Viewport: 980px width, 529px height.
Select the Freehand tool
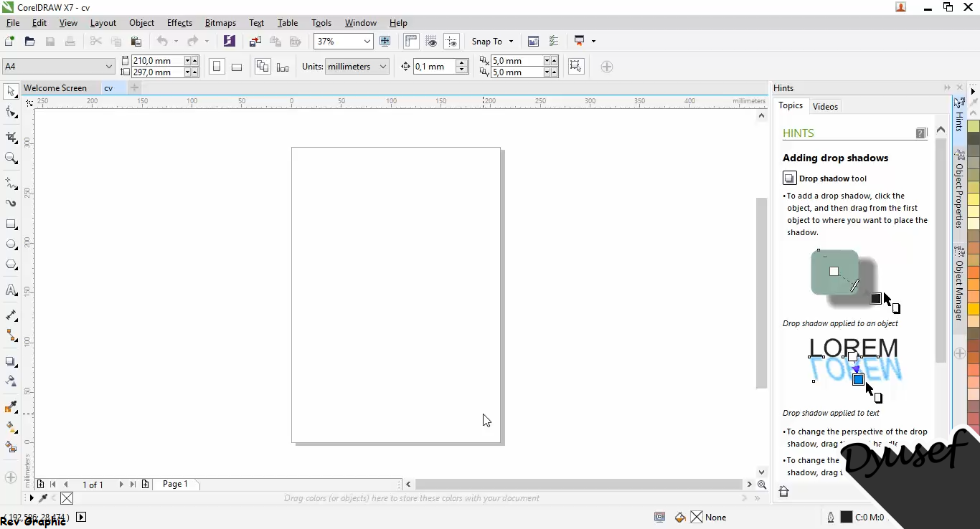tap(11, 184)
